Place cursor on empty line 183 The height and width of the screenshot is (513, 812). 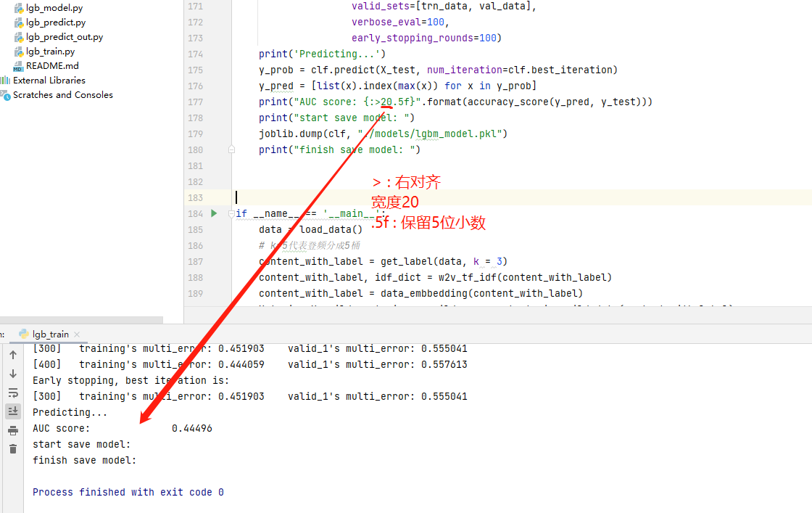[523, 197]
